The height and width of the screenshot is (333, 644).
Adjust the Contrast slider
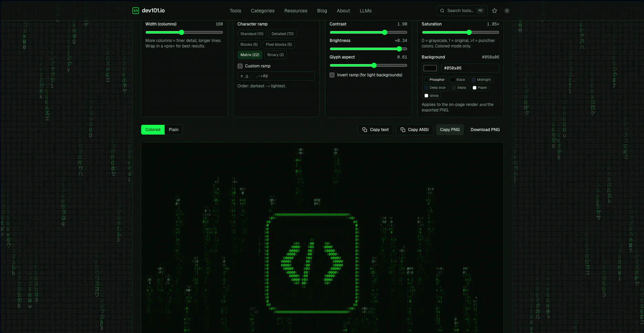(368, 32)
